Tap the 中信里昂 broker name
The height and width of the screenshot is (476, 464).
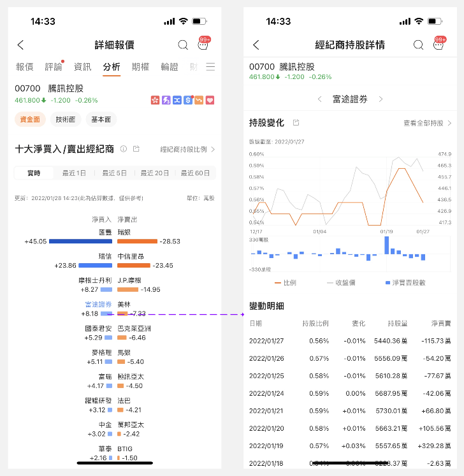pyautogui.click(x=131, y=257)
